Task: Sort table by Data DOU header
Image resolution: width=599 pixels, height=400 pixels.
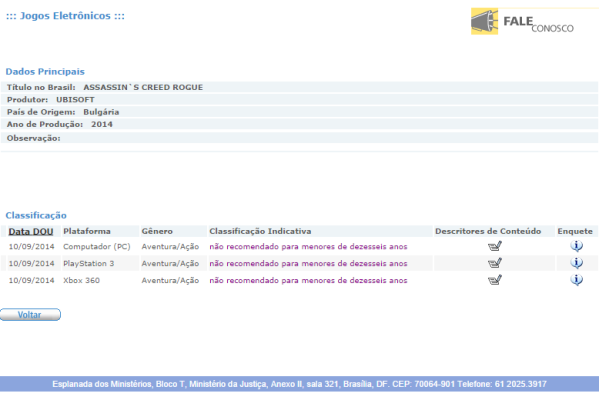Action: point(31,232)
